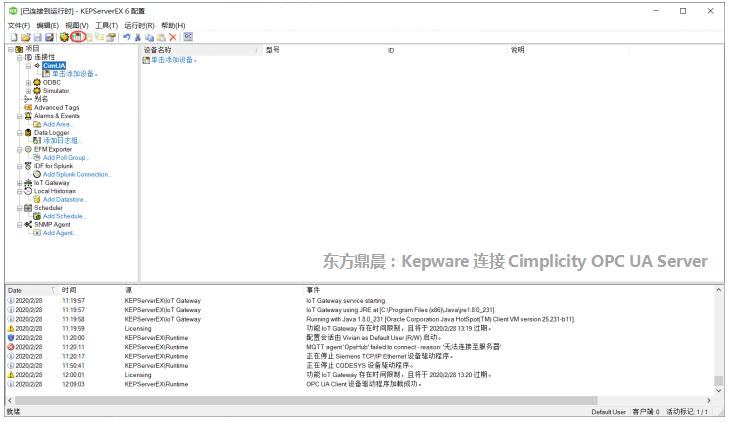This screenshot has width=730, height=422.
Task: Click the Copy toolbar icon
Action: (x=149, y=37)
